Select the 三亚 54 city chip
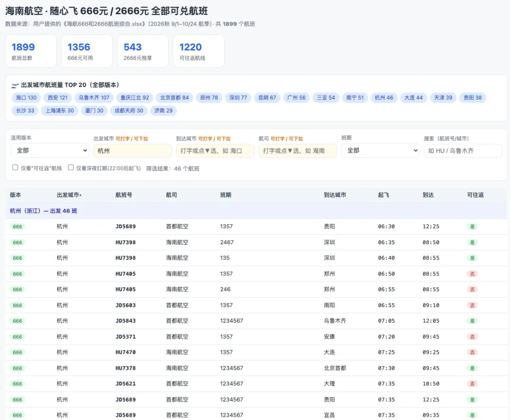Image resolution: width=510 pixels, height=420 pixels. click(x=326, y=98)
